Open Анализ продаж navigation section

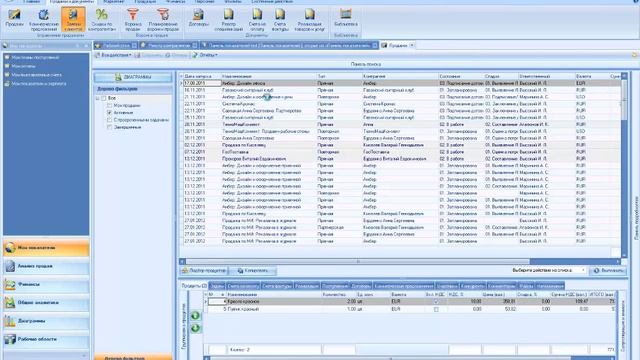point(46,266)
